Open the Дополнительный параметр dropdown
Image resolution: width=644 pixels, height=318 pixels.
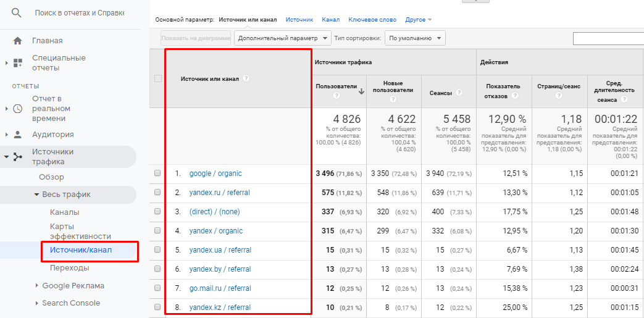[282, 38]
